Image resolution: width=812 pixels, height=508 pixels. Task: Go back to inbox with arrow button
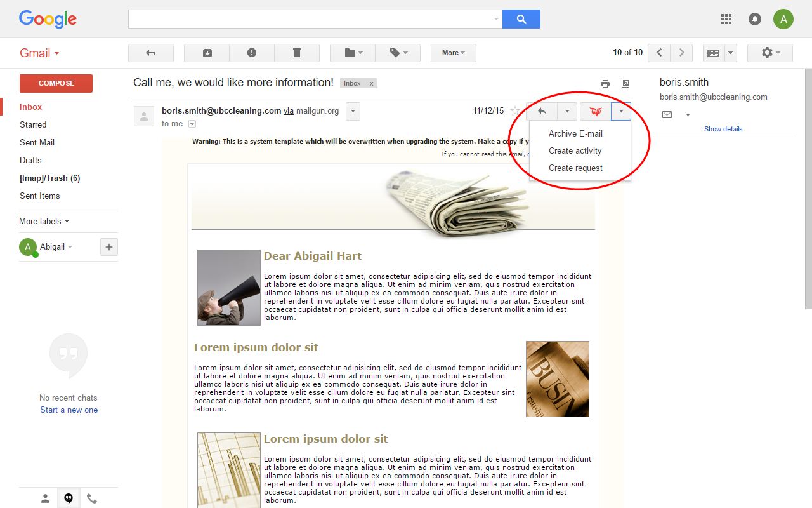pyautogui.click(x=151, y=53)
